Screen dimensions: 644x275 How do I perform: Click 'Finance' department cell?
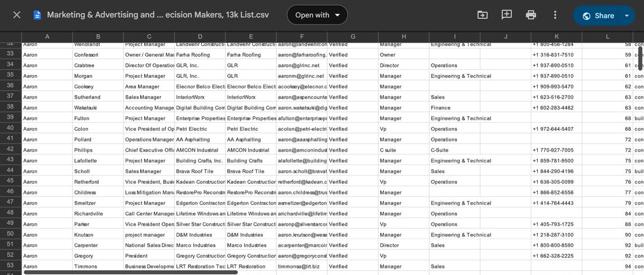[455, 108]
